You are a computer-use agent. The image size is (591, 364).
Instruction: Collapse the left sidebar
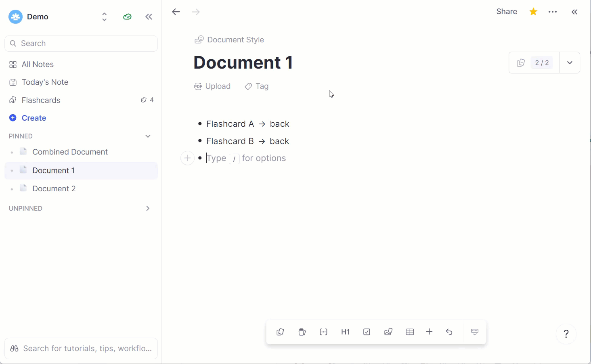[x=149, y=17]
